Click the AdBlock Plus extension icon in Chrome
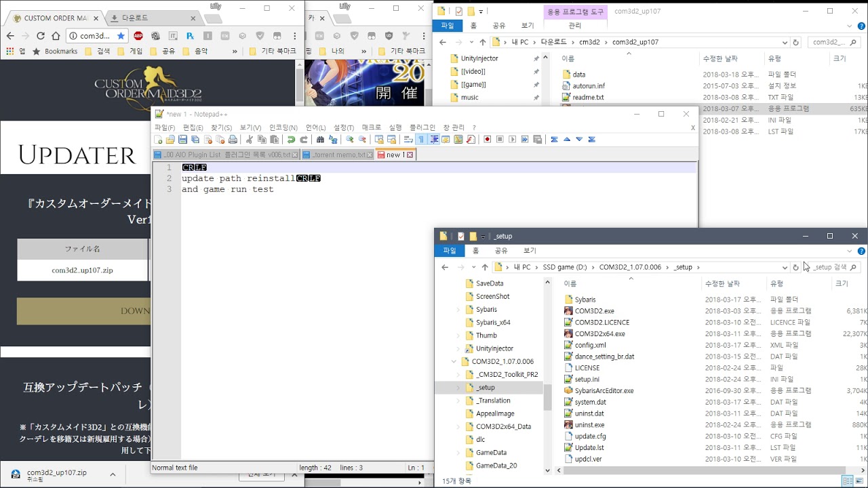The width and height of the screenshot is (868, 488). tap(138, 36)
